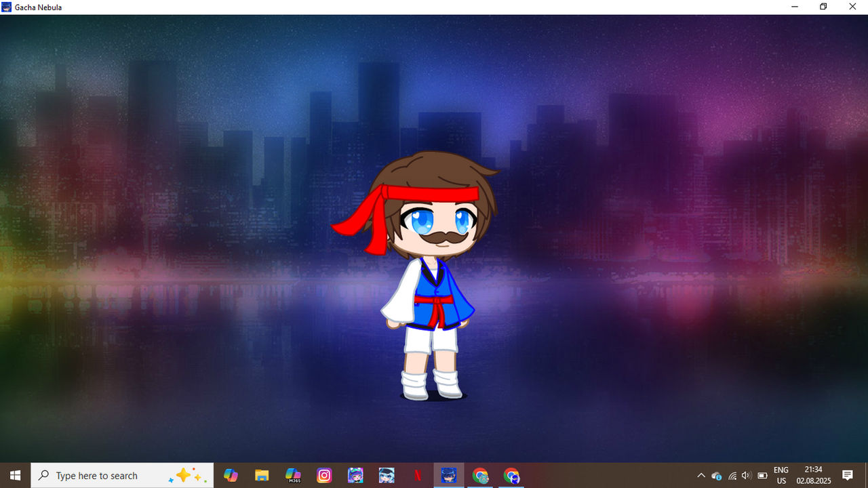Viewport: 868px width, 488px height.
Task: Open the notification center icon
Action: click(x=848, y=475)
